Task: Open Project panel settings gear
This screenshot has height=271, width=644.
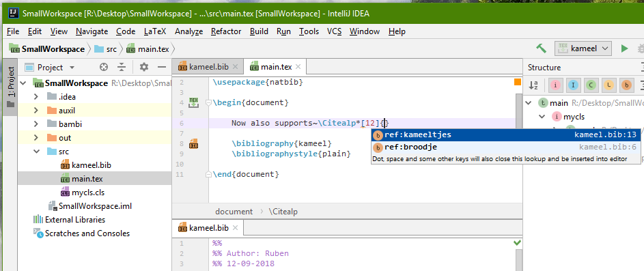Action: (143, 68)
